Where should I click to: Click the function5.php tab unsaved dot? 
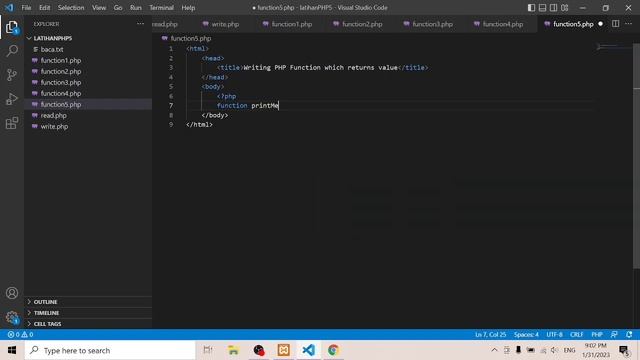click(x=600, y=24)
